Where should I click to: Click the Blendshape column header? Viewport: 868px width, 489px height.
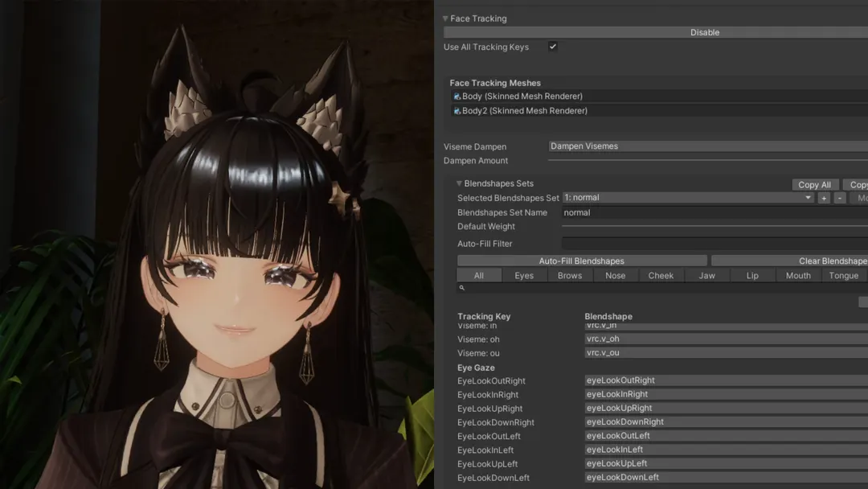(x=608, y=316)
